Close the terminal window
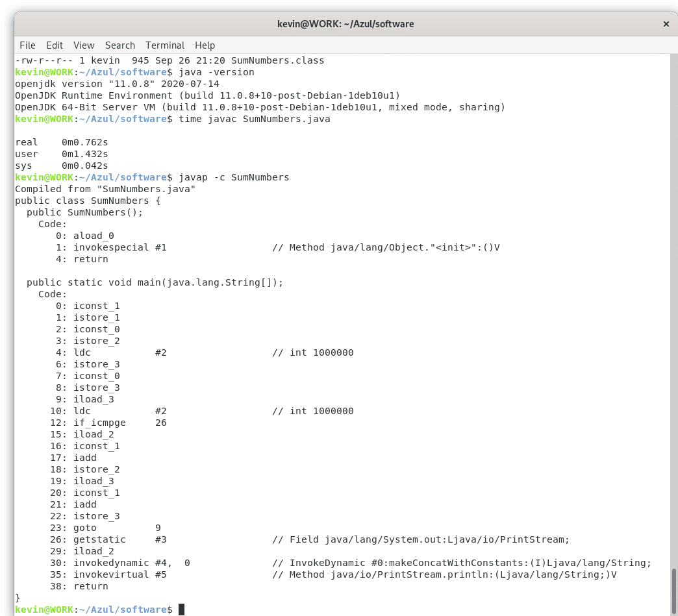678x616 pixels. coord(666,24)
